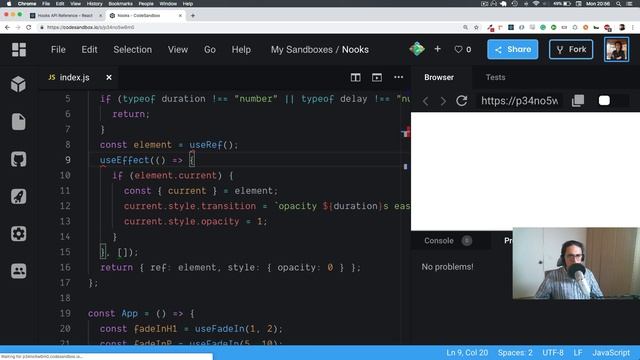Split the editor with the columns icon
The width and height of the screenshot is (640, 360).
[x=356, y=77]
